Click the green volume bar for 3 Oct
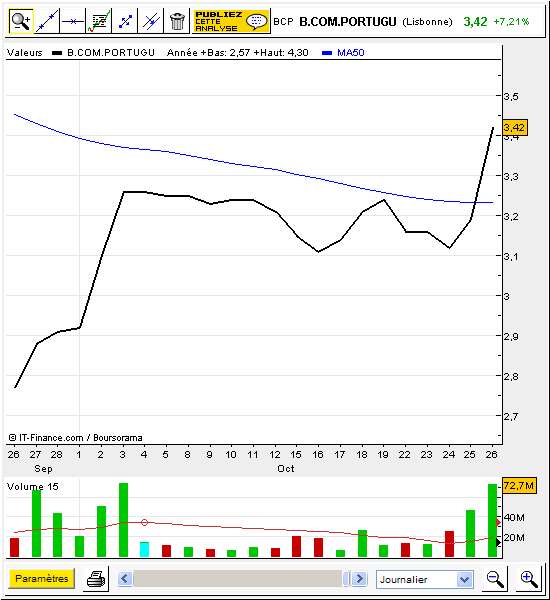The image size is (550, 600). 123,520
